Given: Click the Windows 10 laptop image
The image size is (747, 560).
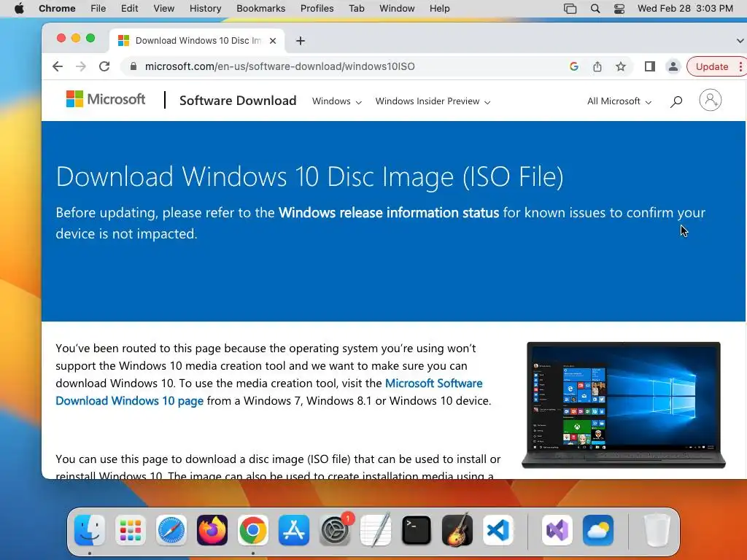Looking at the screenshot, I should tap(624, 405).
